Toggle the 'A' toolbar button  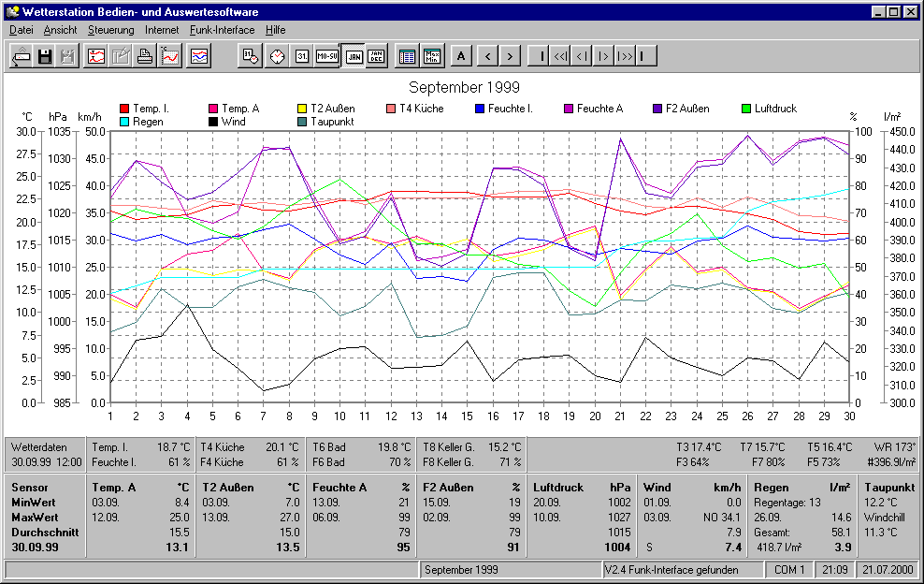click(x=461, y=56)
